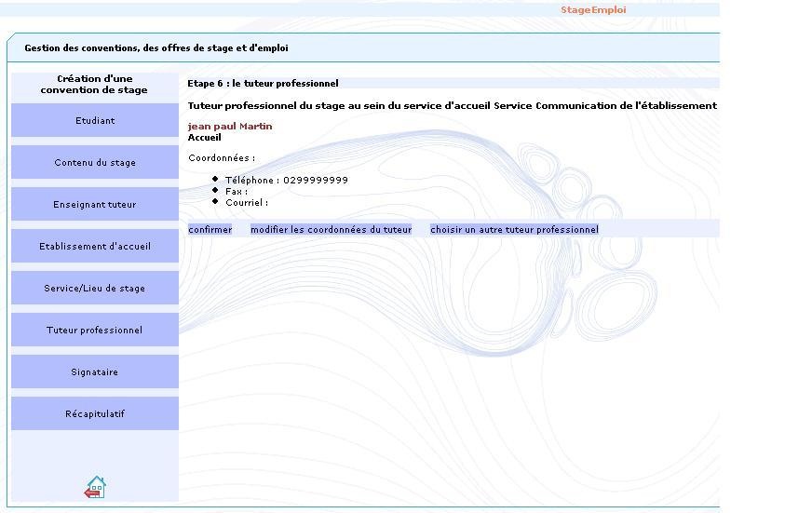The image size is (812, 513).
Task: Click the home icon with red arrow
Action: pos(95,487)
